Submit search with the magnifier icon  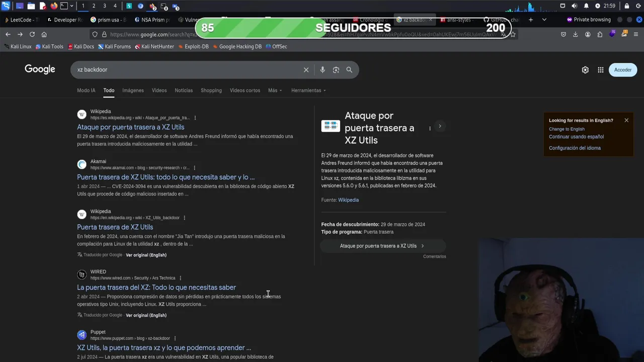(x=349, y=70)
